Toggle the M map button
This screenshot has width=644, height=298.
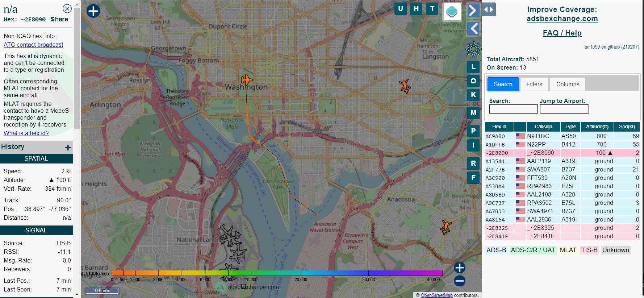coord(473,113)
